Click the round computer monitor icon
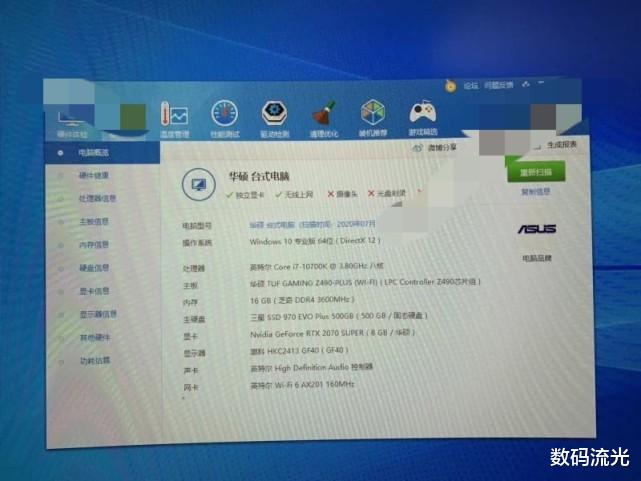This screenshot has height=481, width=641. 199,184
